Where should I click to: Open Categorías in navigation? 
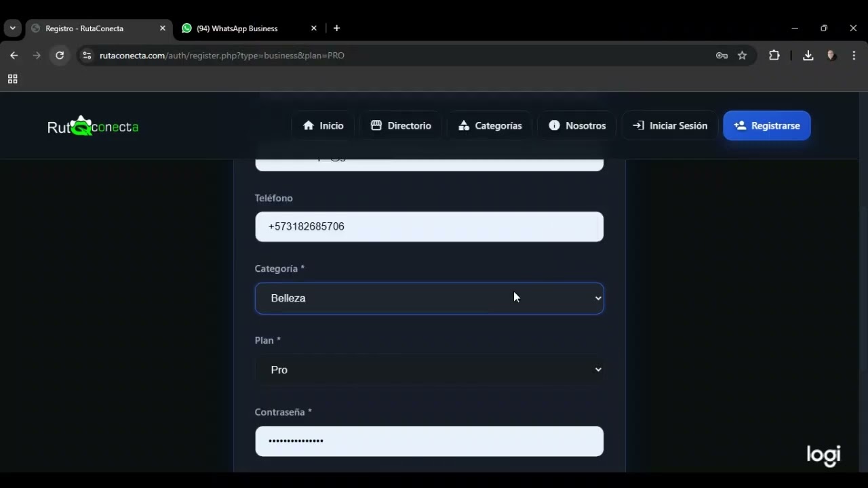tap(490, 126)
